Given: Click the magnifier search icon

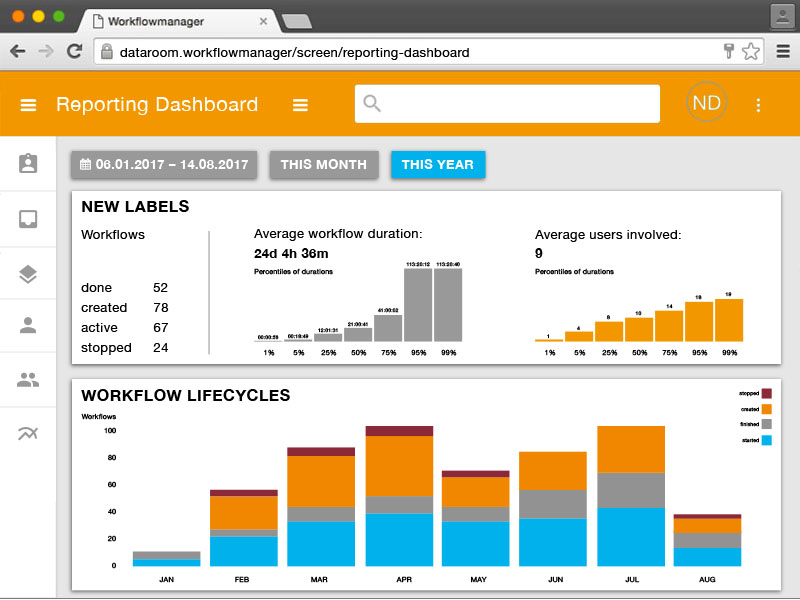Looking at the screenshot, I should [x=371, y=103].
